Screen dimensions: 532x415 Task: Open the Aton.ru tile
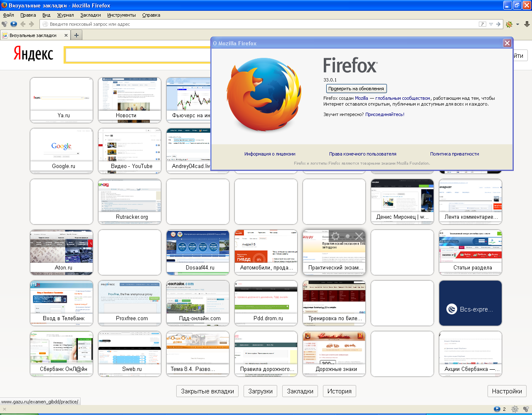point(62,252)
